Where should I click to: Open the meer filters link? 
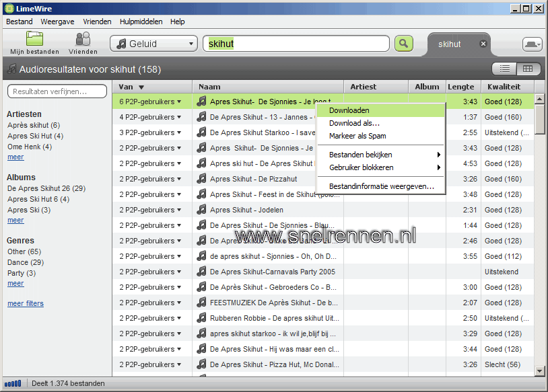(x=26, y=303)
